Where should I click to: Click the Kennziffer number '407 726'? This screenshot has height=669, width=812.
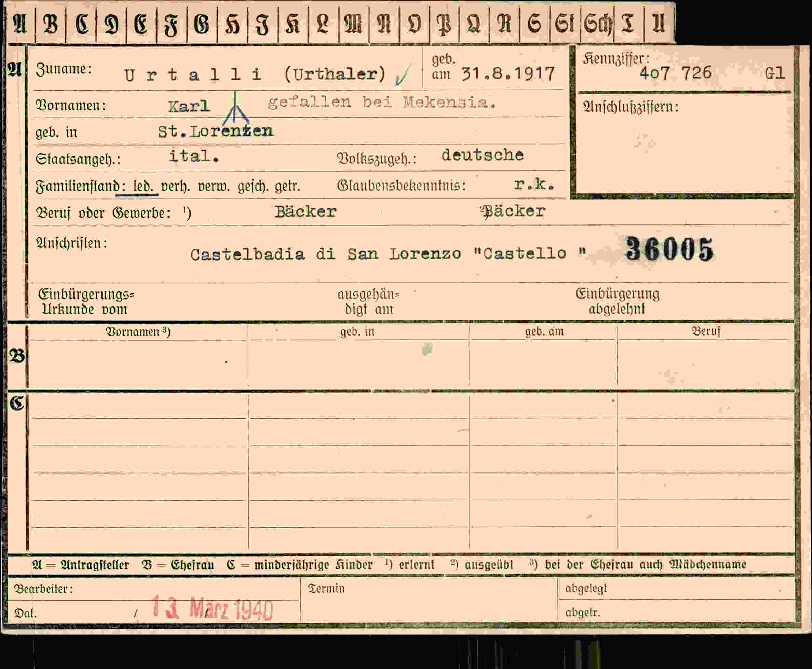[x=675, y=73]
